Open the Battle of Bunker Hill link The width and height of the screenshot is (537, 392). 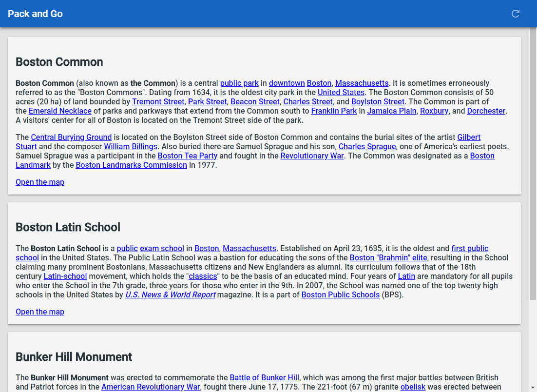coord(265,377)
